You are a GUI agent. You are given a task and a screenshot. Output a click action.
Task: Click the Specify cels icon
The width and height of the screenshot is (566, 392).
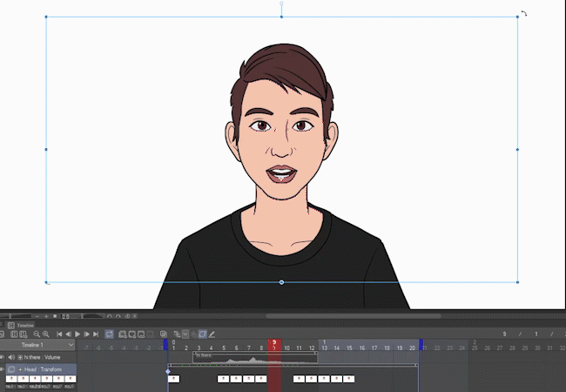coord(141,335)
